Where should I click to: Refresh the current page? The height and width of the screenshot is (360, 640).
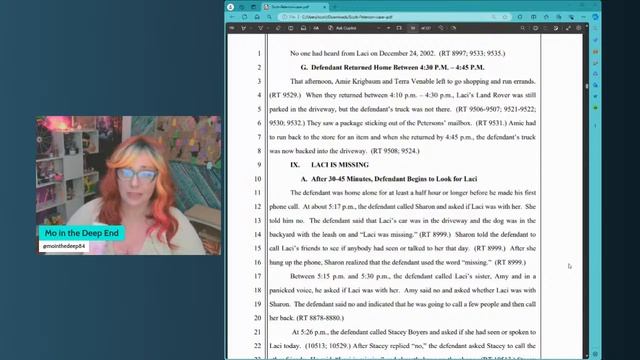pos(244,17)
